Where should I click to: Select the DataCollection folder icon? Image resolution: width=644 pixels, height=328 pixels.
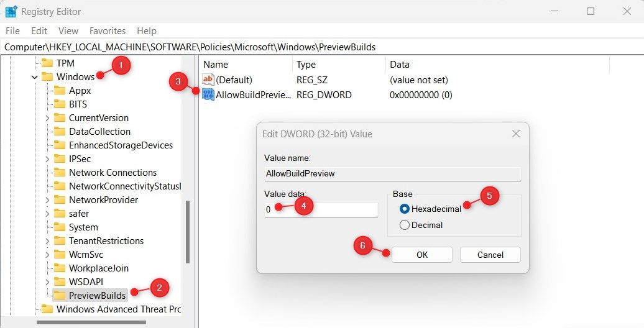click(60, 131)
